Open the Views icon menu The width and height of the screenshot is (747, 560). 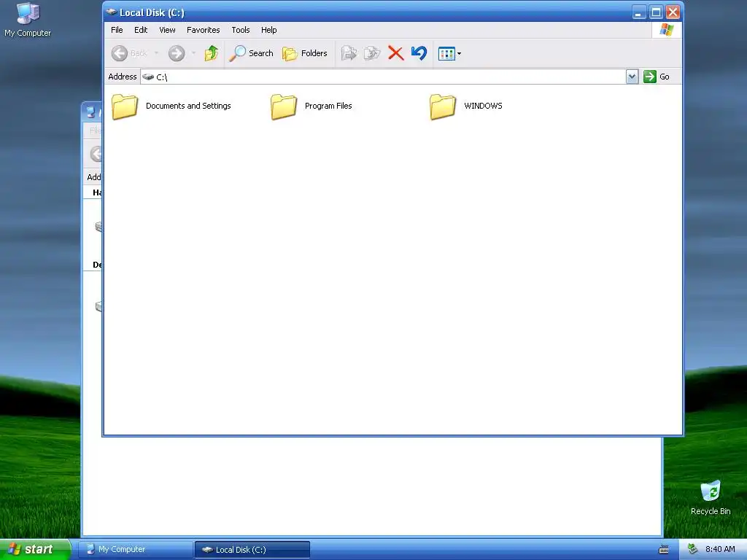tap(449, 53)
